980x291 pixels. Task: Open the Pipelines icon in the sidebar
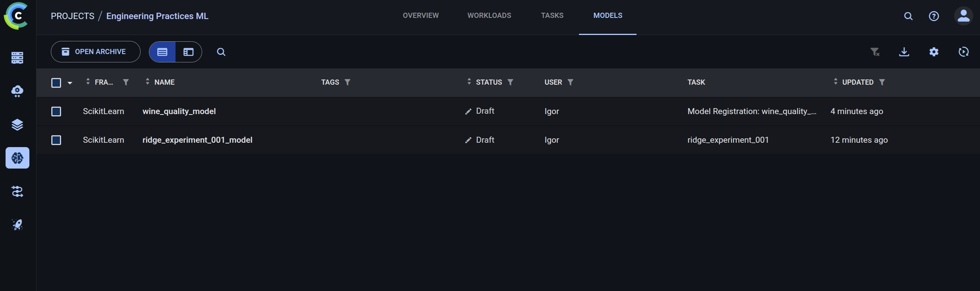point(17,192)
